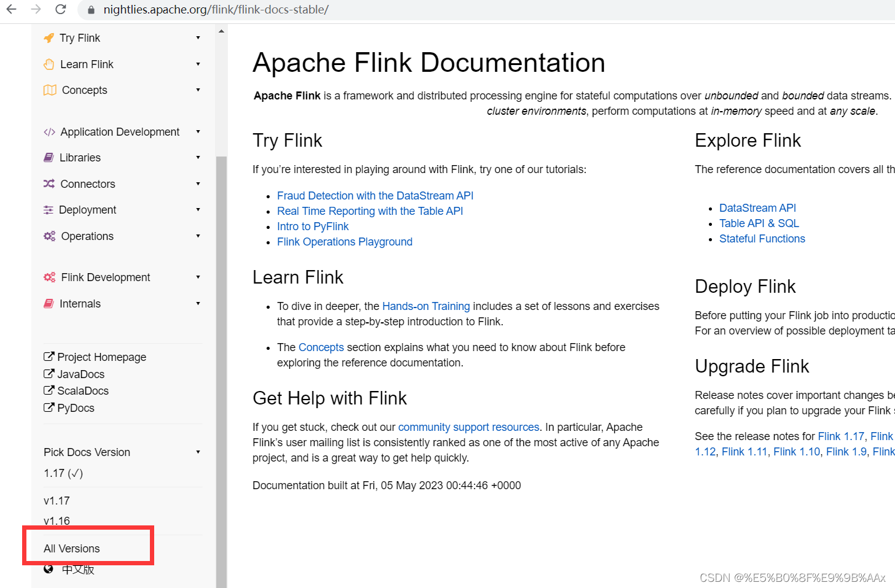Select the Concepts book icon

click(x=49, y=90)
